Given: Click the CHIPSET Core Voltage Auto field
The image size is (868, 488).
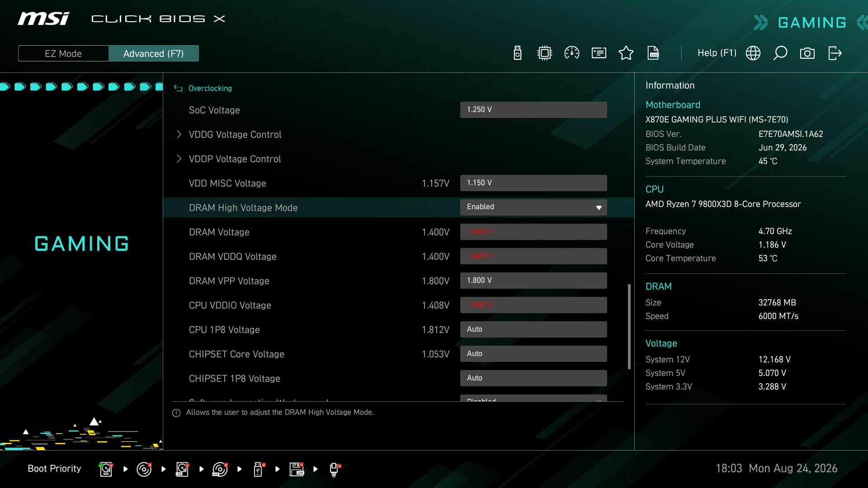Looking at the screenshot, I should tap(533, 354).
